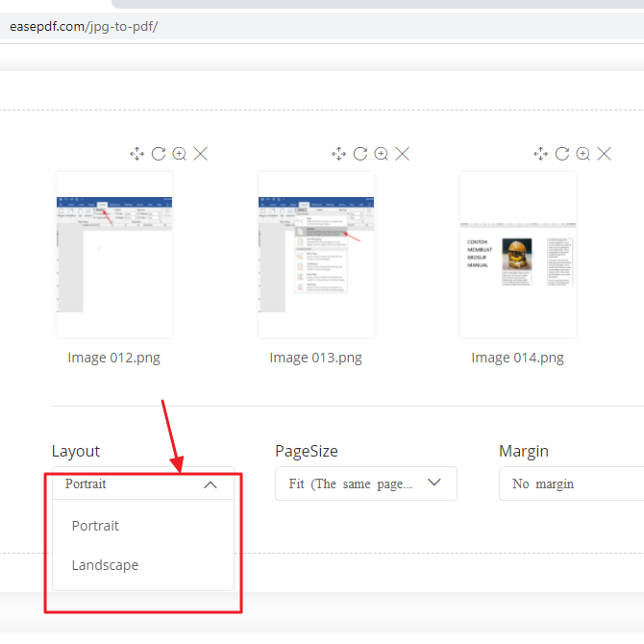The height and width of the screenshot is (644, 644).
Task: Click move icon above Image 013
Action: point(338,154)
